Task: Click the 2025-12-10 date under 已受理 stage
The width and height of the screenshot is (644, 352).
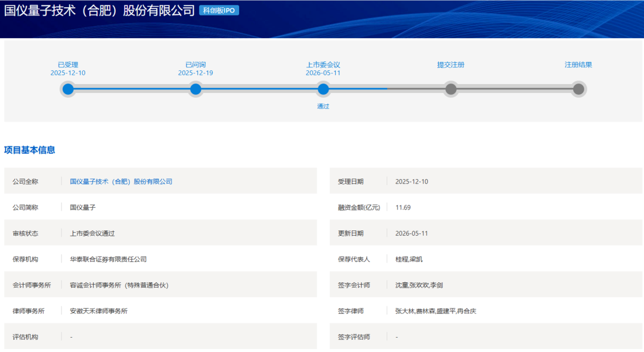Action: (68, 73)
